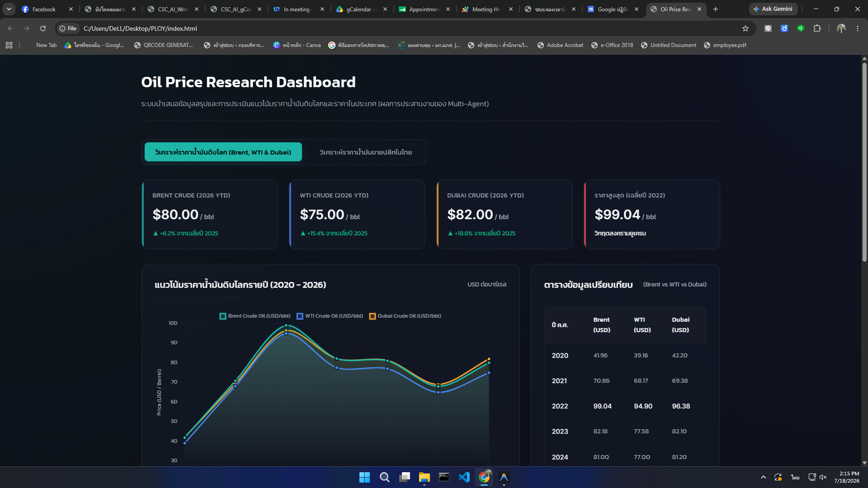Show hidden system tray icons chevron
This screenshot has height=488, width=868.
point(764,477)
